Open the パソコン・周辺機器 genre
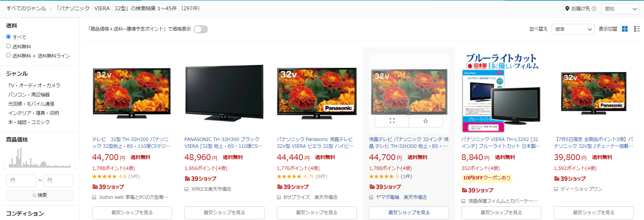This screenshot has width=644, height=220. (29, 95)
